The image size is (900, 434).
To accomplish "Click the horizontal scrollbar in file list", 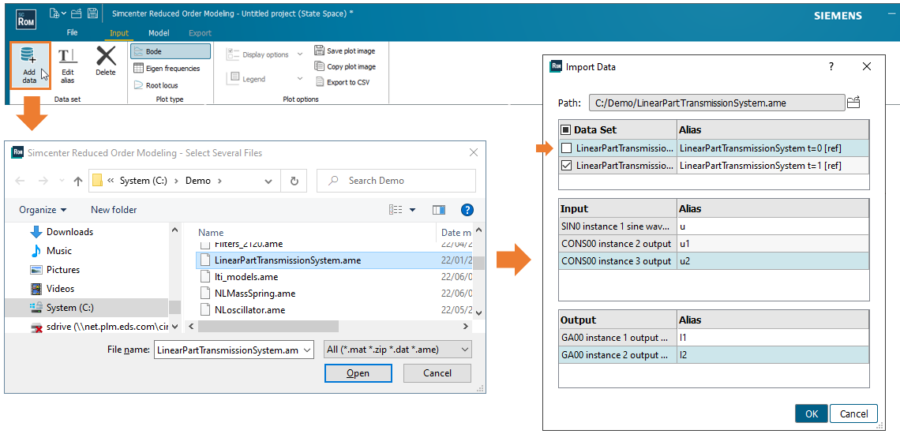I will pyautogui.click(x=267, y=326).
